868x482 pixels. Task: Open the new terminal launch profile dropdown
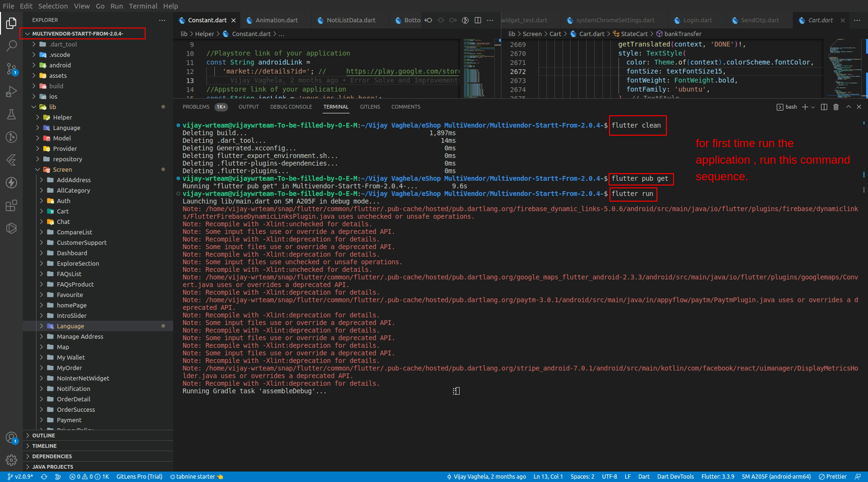pyautogui.click(x=813, y=107)
